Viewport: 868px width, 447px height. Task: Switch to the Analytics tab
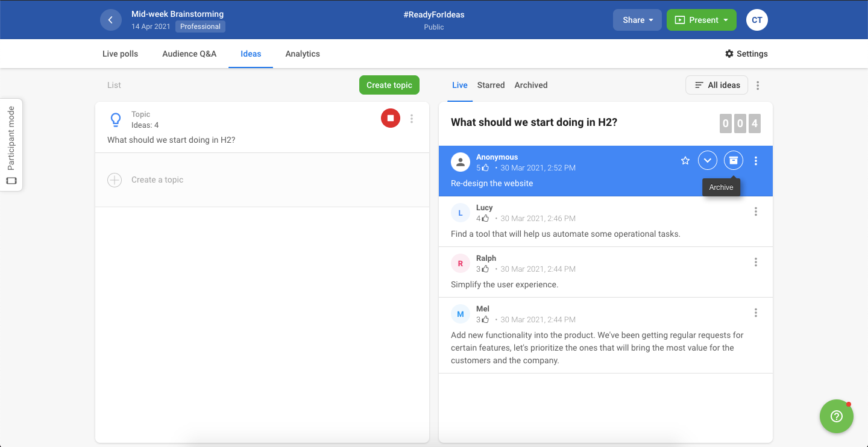tap(303, 54)
